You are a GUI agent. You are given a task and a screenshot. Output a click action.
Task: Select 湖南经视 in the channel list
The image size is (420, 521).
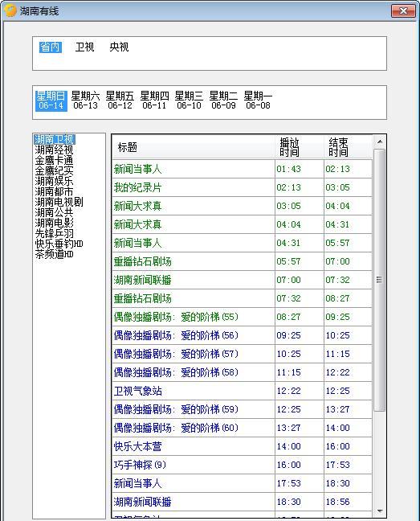(x=54, y=150)
